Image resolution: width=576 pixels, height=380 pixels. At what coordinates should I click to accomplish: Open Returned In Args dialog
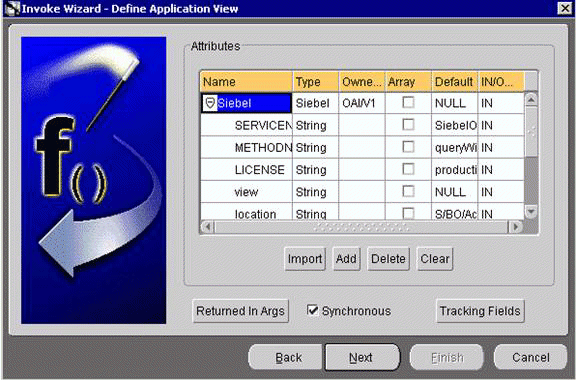coord(240,311)
